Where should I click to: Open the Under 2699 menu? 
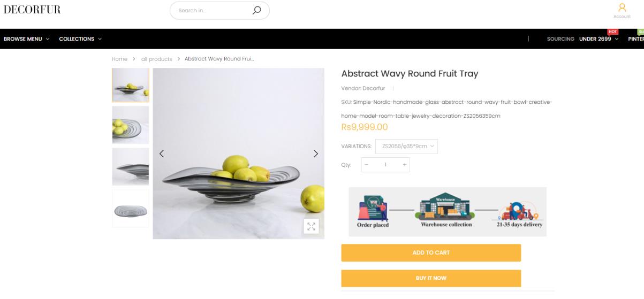pyautogui.click(x=598, y=39)
